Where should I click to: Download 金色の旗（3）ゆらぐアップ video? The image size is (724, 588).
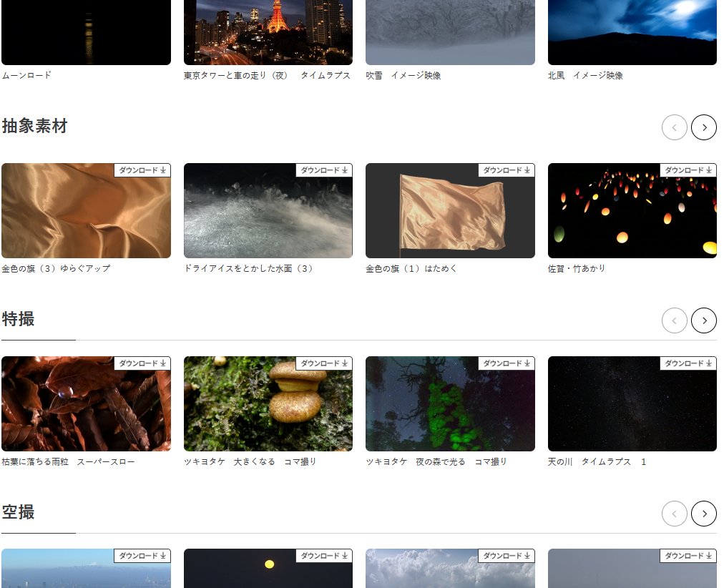click(142, 170)
